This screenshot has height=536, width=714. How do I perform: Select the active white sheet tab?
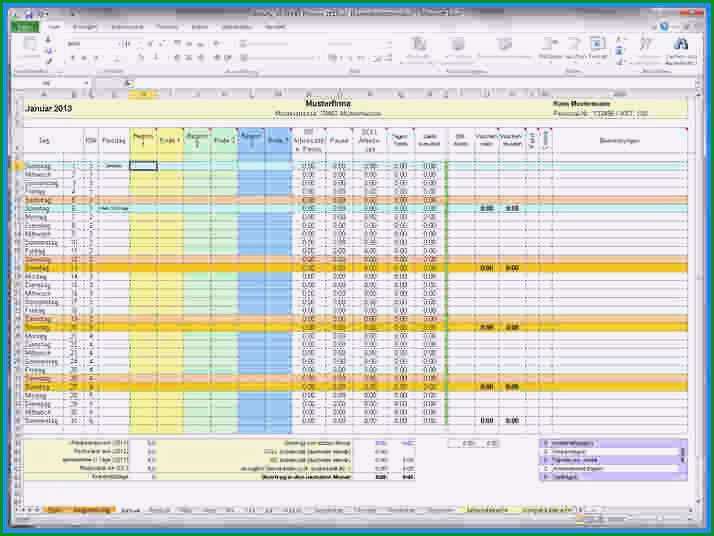coord(131,510)
